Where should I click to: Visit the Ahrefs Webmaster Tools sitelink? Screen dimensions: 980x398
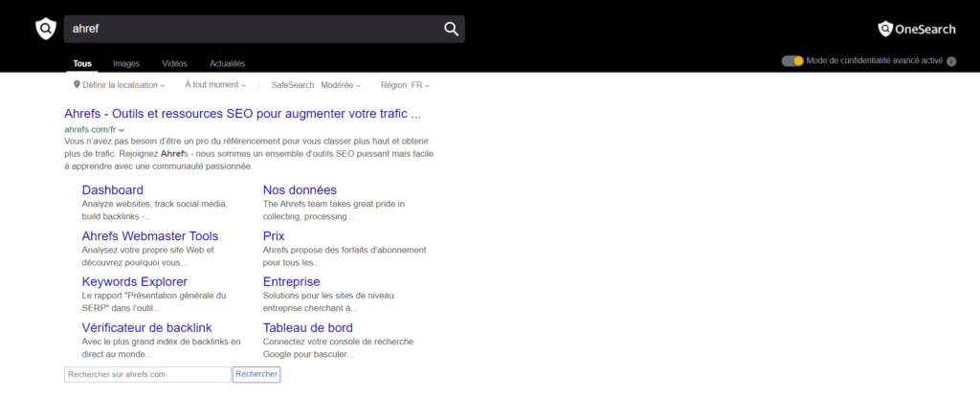coord(149,235)
